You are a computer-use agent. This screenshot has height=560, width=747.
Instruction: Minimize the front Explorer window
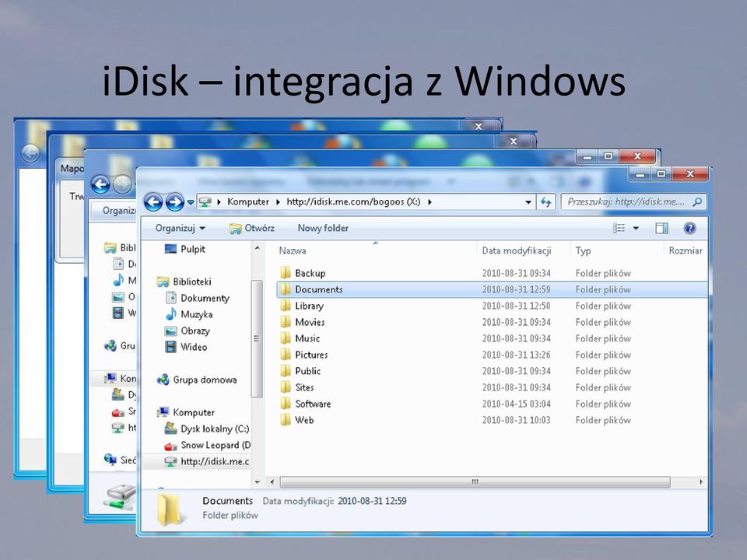[640, 174]
